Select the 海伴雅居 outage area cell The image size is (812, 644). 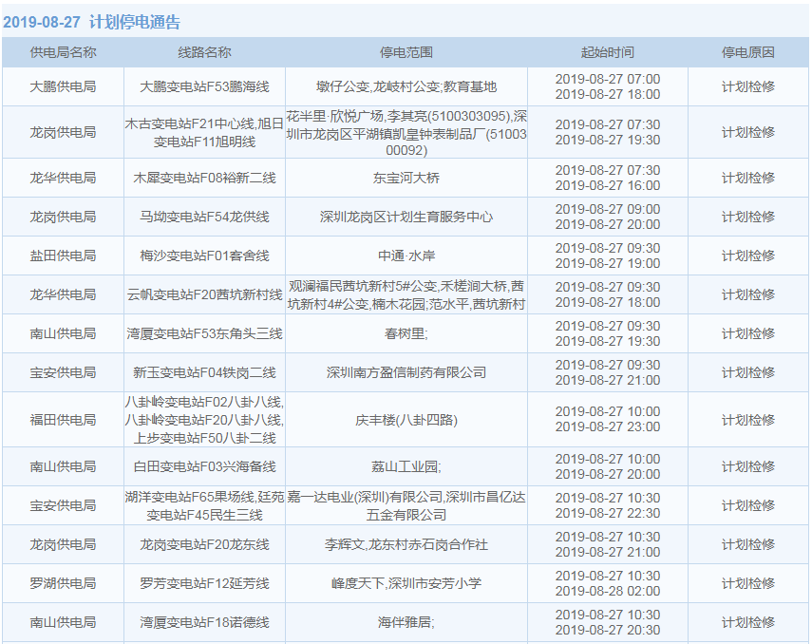[406, 622]
